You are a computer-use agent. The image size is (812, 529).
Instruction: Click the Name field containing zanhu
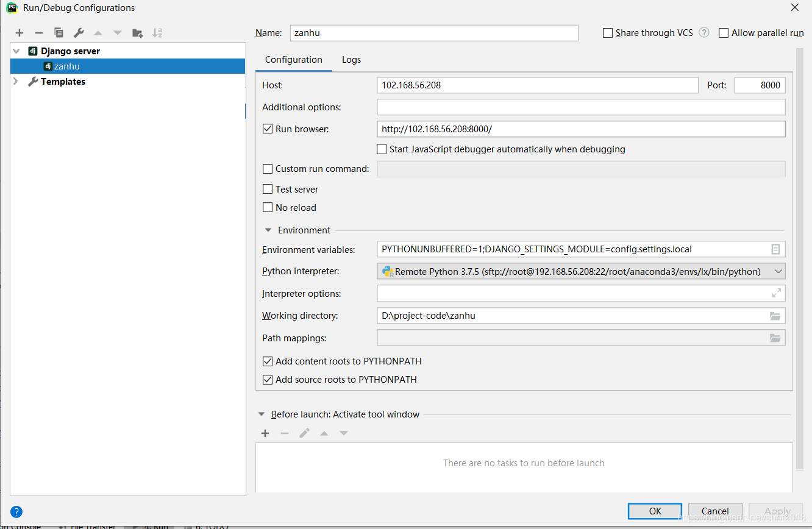[x=434, y=33]
